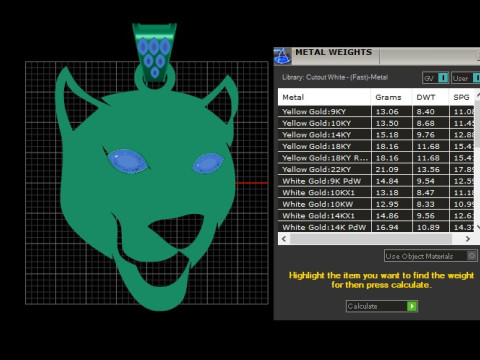Click the vertical scrollbar down arrow
Image resolution: width=480 pixels, height=360 pixels.
477,227
